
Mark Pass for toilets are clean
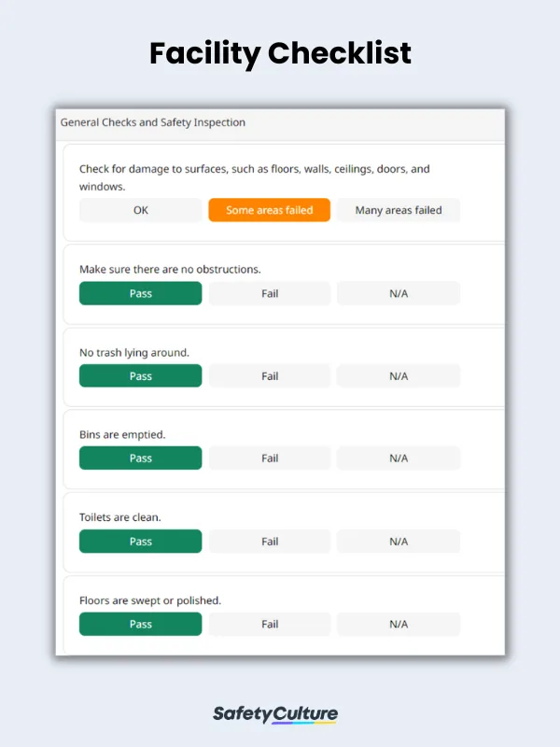click(x=140, y=542)
